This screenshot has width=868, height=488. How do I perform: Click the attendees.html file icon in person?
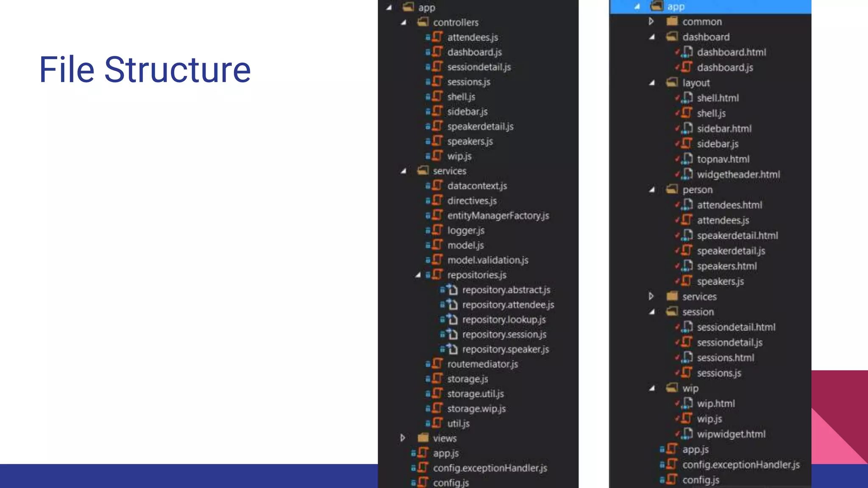[687, 204]
